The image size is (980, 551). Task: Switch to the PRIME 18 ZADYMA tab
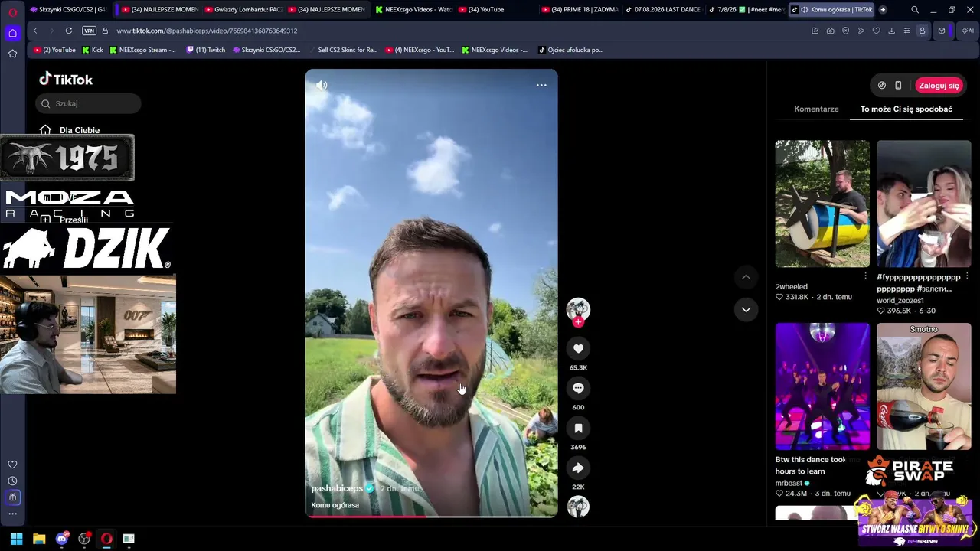tap(579, 10)
